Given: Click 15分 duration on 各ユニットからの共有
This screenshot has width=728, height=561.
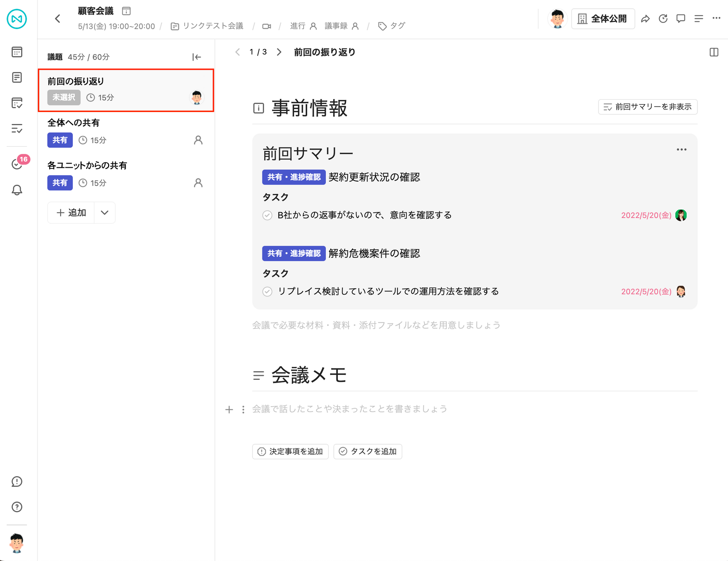Looking at the screenshot, I should [93, 183].
